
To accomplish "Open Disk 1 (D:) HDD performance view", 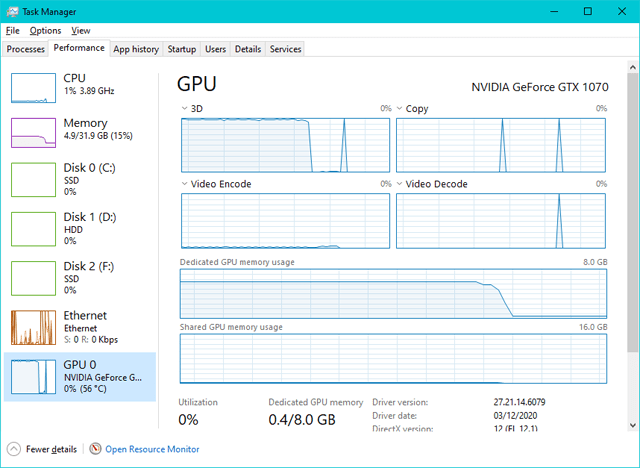I will tap(80, 229).
